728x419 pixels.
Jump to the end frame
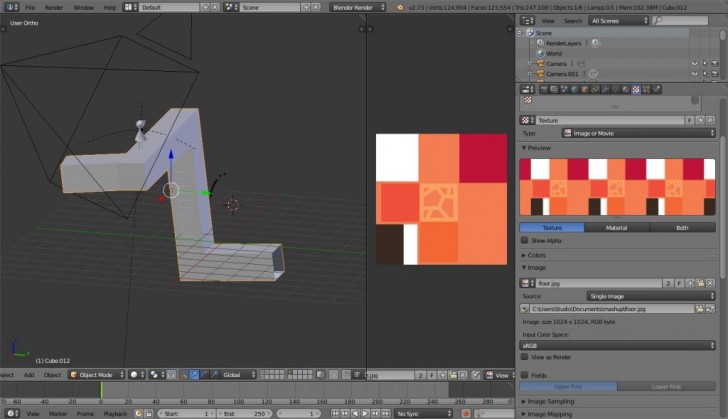click(386, 413)
